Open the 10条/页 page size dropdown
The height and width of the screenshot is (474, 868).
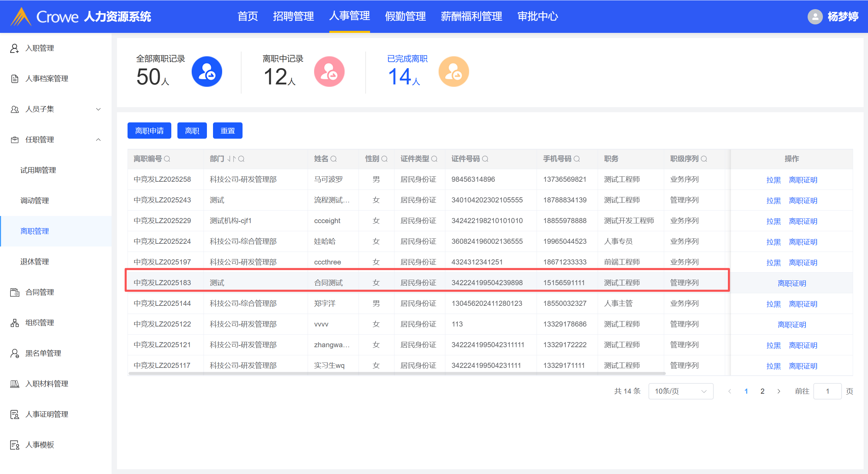point(680,391)
